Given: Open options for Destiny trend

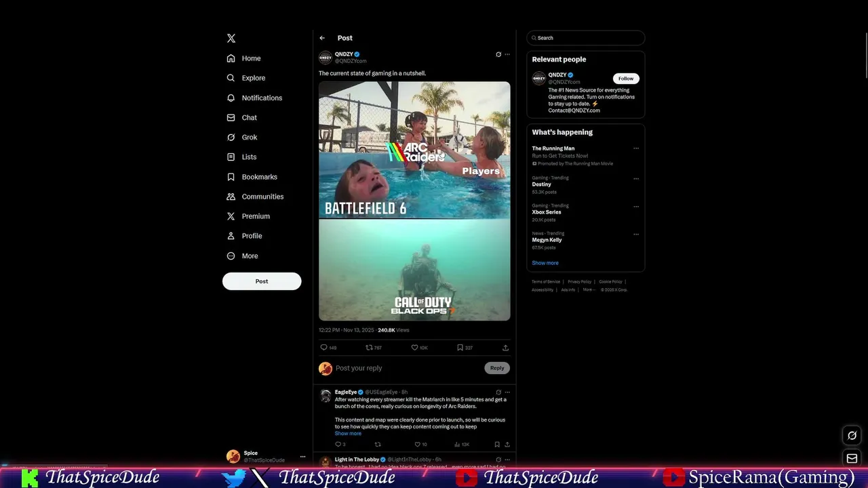Looking at the screenshot, I should (x=636, y=179).
